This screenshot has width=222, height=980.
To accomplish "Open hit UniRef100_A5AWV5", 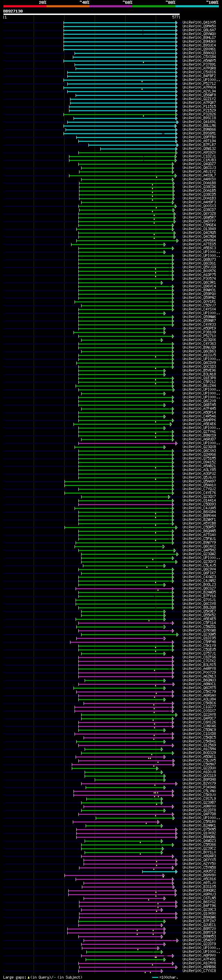I will pos(199,60).
